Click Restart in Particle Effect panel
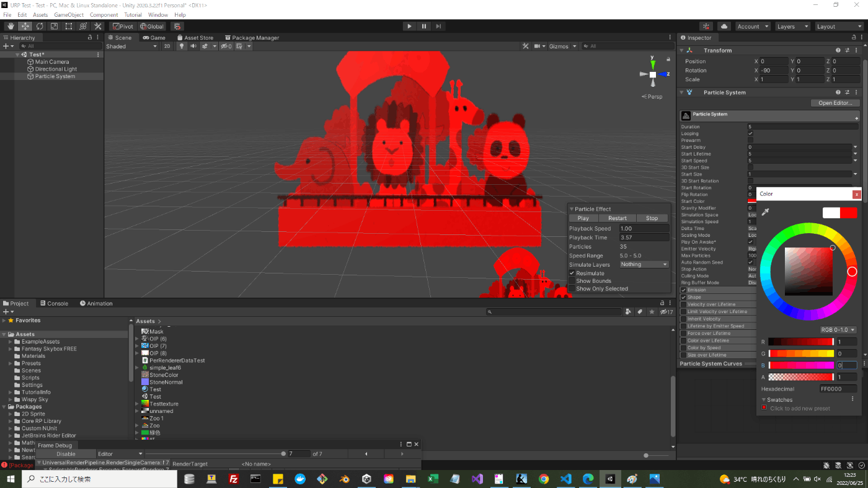Viewport: 868px width, 488px height. (618, 218)
